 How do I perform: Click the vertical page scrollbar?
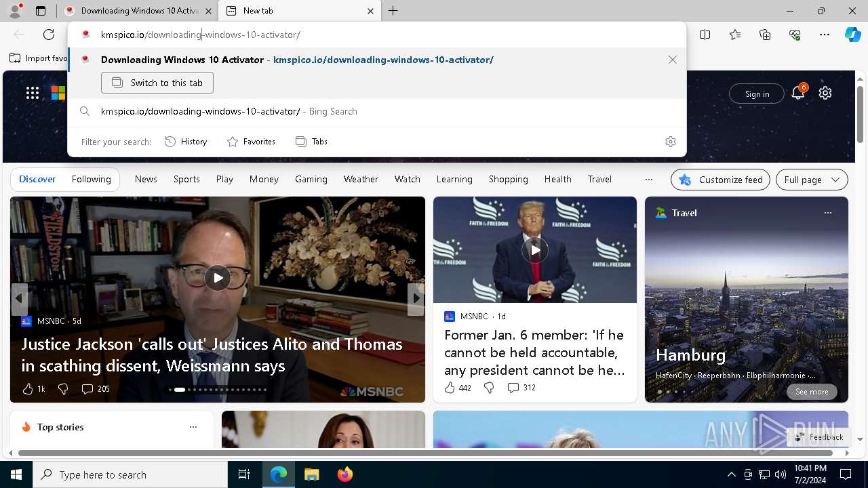tap(860, 115)
